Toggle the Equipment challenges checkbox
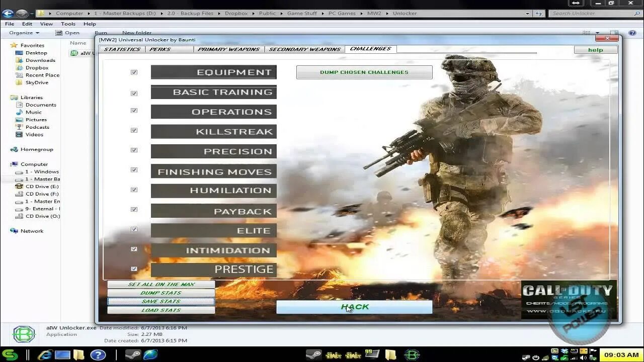 point(134,72)
